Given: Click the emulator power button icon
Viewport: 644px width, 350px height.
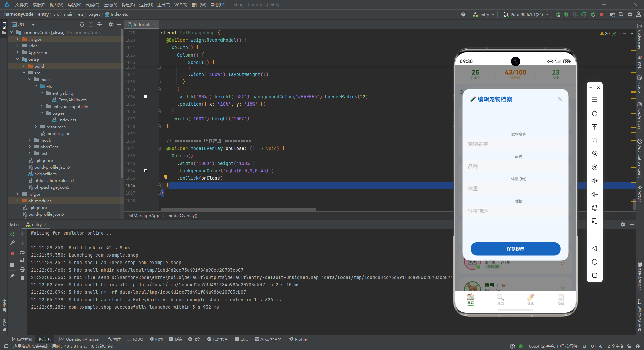Looking at the screenshot, I should coord(594,113).
